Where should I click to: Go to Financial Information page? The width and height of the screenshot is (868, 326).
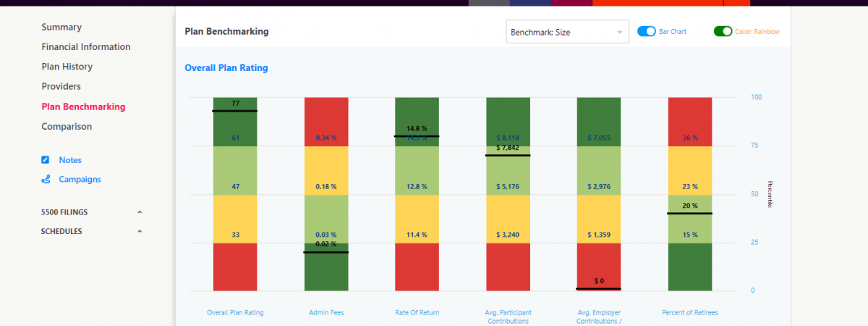tap(86, 47)
